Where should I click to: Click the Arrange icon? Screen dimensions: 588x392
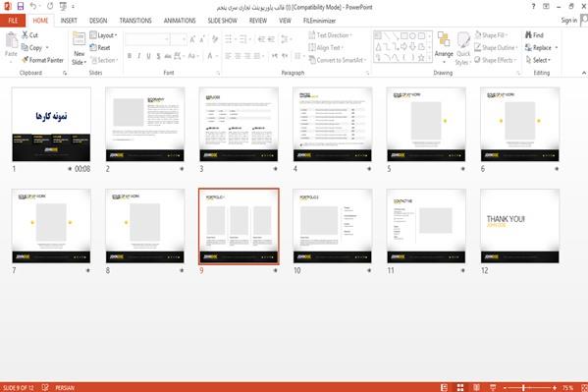click(x=444, y=39)
